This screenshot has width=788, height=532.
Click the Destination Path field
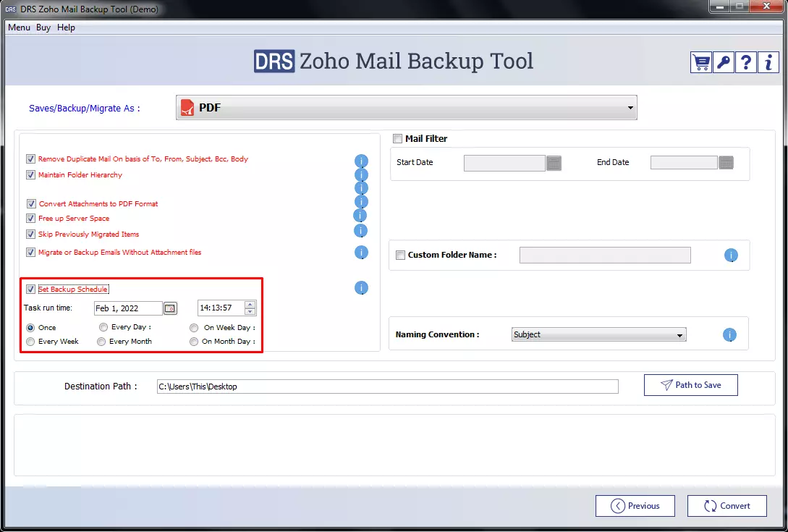point(387,387)
